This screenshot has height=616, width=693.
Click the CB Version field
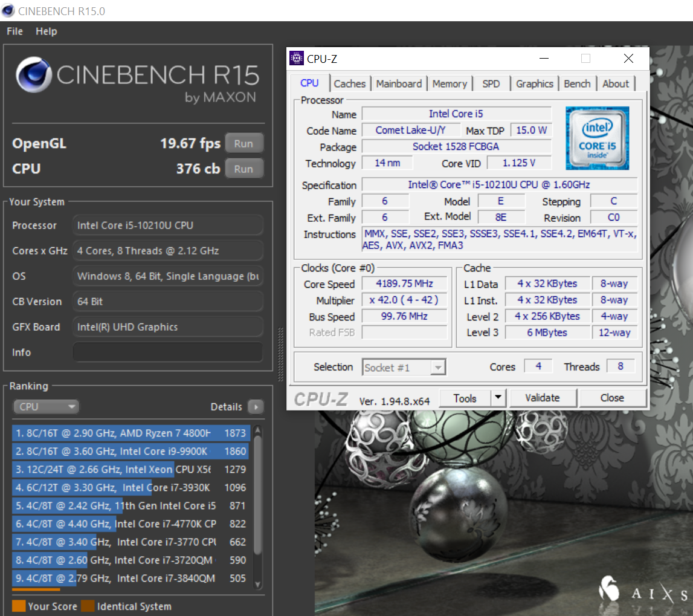pos(168,302)
